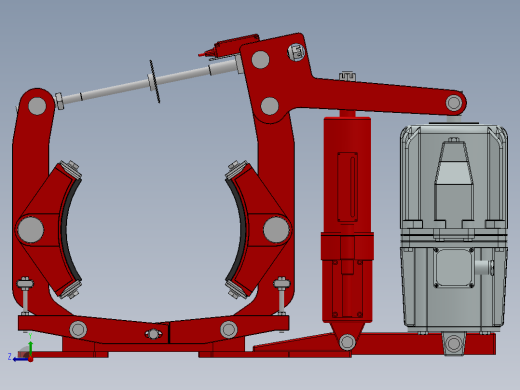The height and width of the screenshot is (390, 520).
Task: Select the red origin dot of the axis triad
Action: (30, 359)
